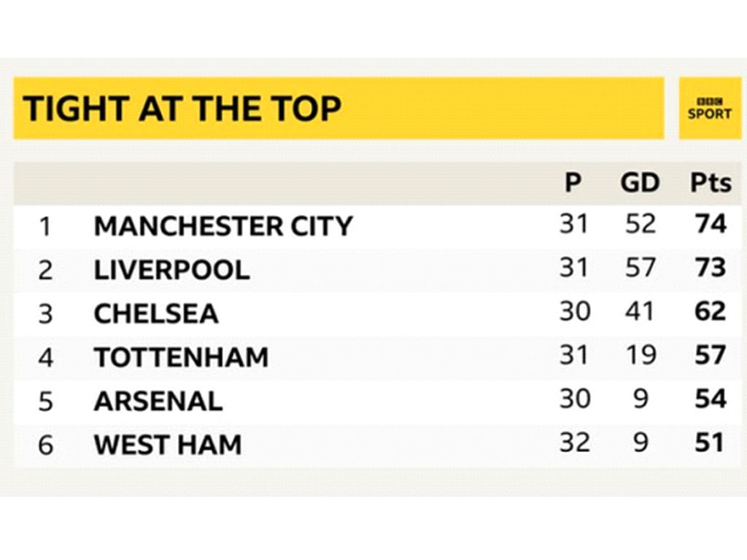Click Liverpool's 73 points value
747x560 pixels.
click(711, 268)
